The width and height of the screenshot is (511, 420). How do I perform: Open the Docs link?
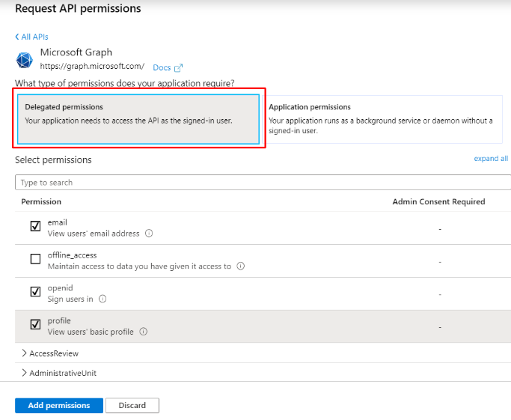[x=162, y=68]
